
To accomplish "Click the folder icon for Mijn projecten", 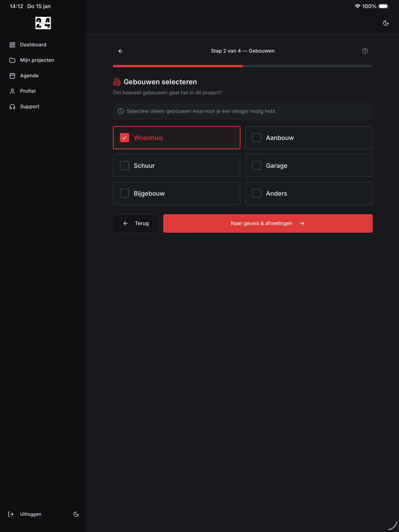I will [12, 60].
